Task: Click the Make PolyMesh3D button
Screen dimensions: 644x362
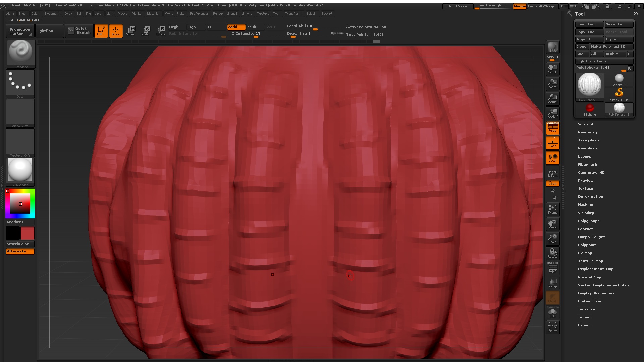Action: point(611,46)
